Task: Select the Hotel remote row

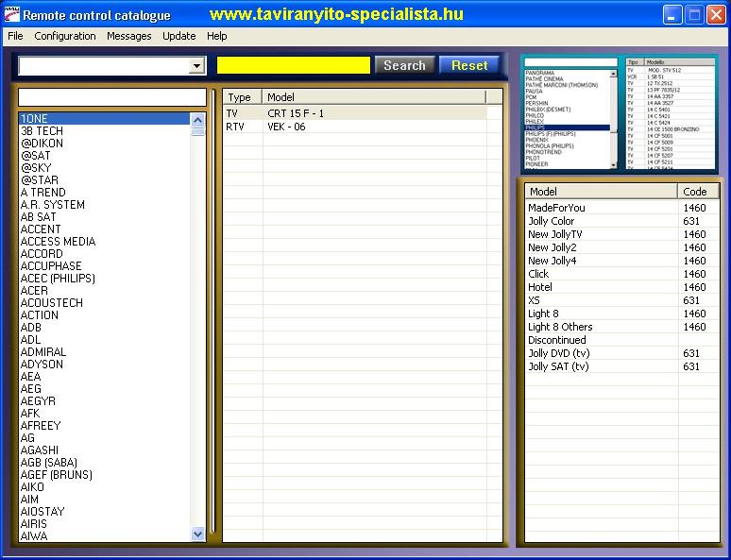Action: [621, 287]
